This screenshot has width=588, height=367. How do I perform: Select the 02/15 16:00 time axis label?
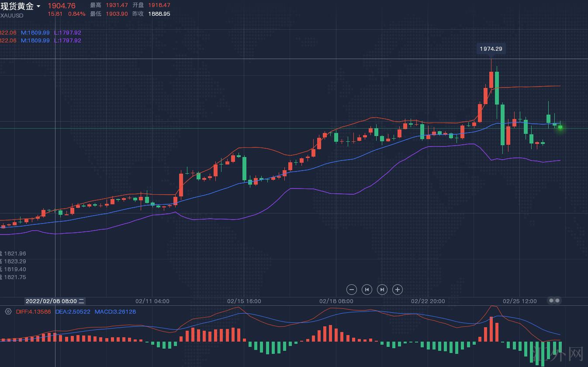click(244, 301)
